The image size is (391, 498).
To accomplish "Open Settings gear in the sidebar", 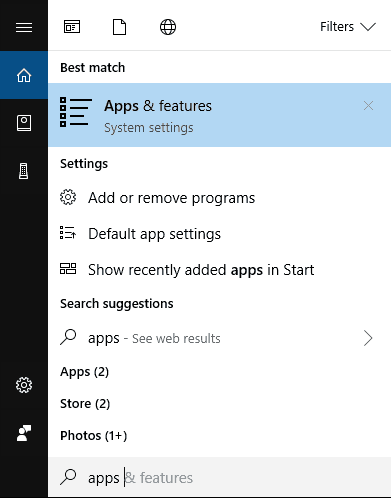I will [x=24, y=385].
